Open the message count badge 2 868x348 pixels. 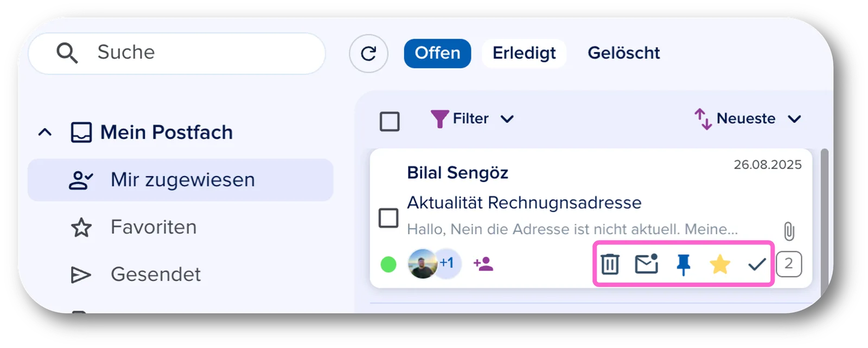(x=789, y=264)
